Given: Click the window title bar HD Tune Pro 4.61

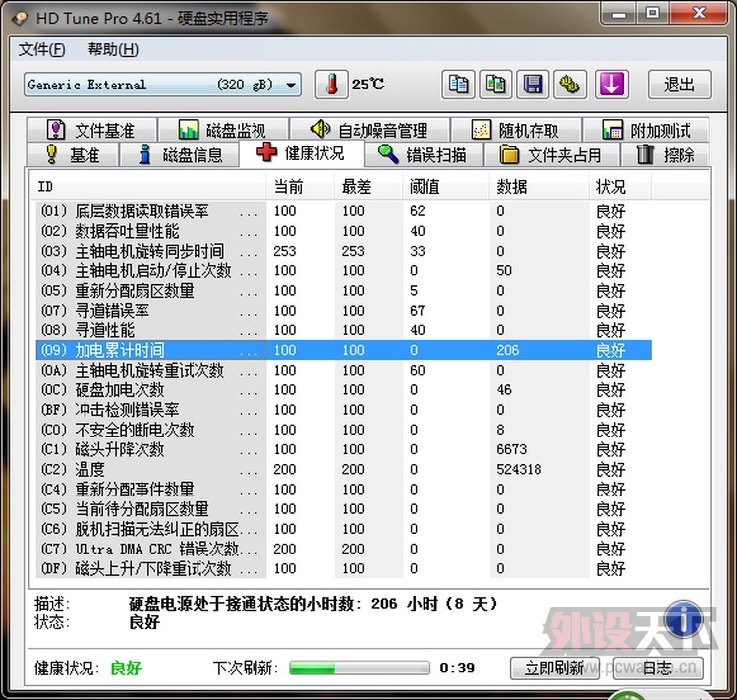Looking at the screenshot, I should [152, 19].
